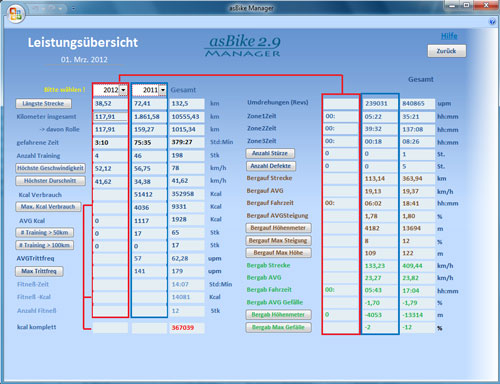
Task: Click the Anzahl Defekte button
Action: coord(271,166)
